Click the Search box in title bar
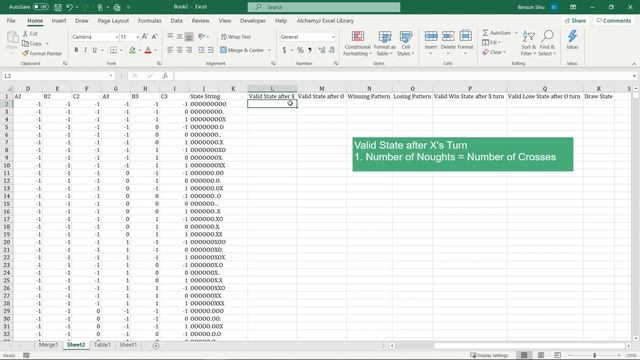Image resolution: width=640 pixels, height=360 pixels. coord(324,7)
